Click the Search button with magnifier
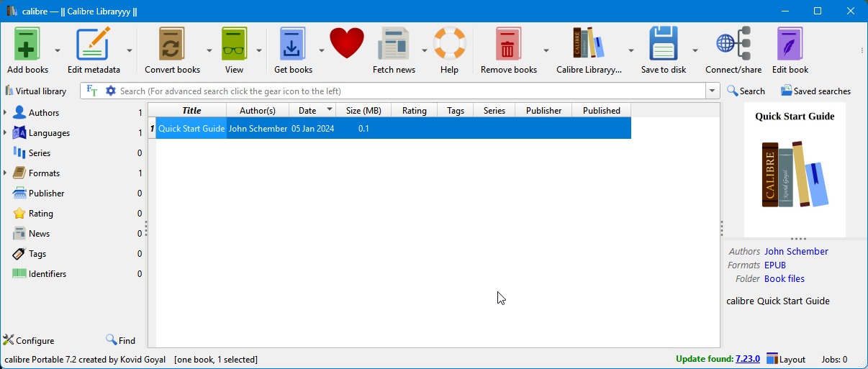 (746, 91)
